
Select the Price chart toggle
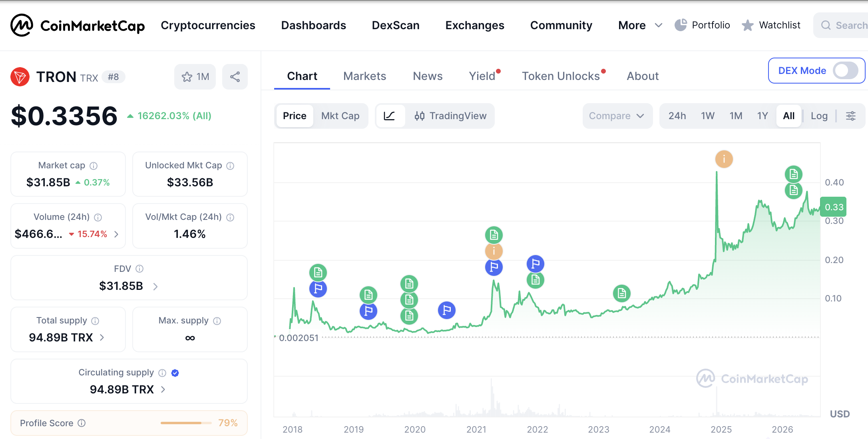click(295, 116)
